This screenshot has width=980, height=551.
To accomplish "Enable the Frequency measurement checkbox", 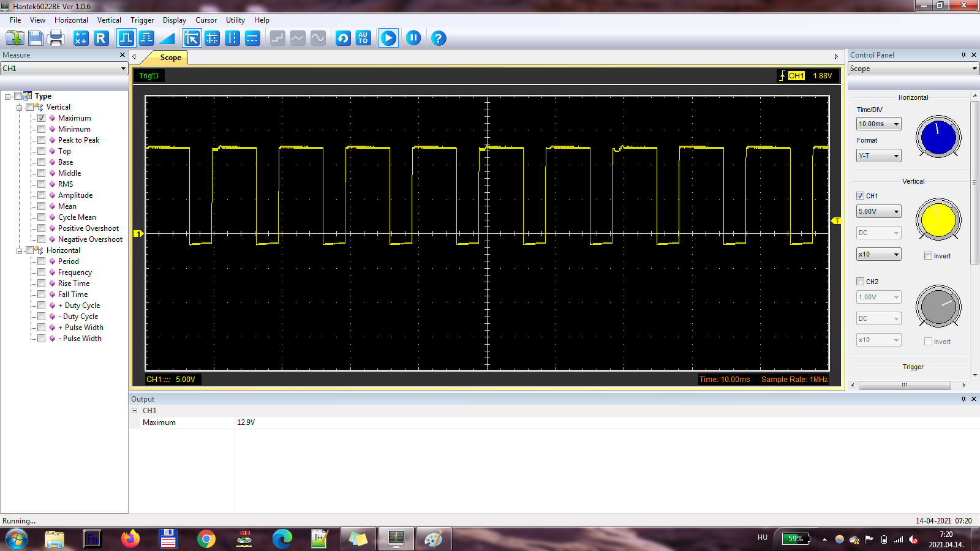I will click(x=42, y=272).
